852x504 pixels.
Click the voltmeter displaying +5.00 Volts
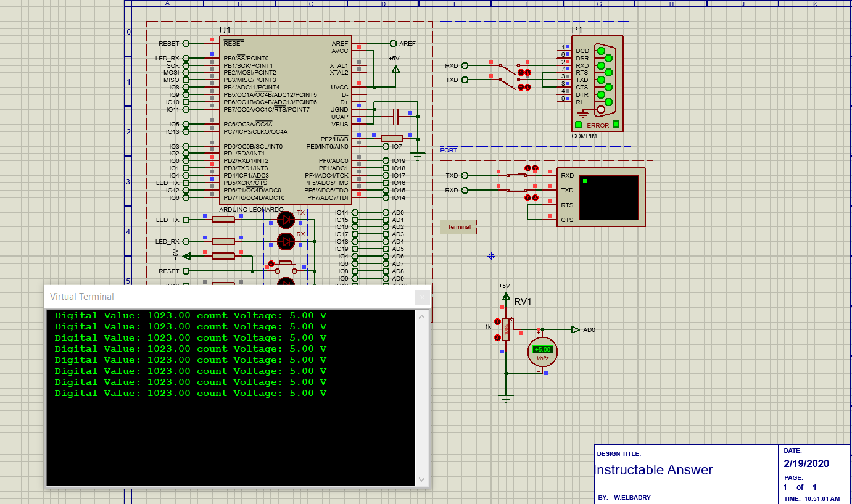pyautogui.click(x=542, y=352)
